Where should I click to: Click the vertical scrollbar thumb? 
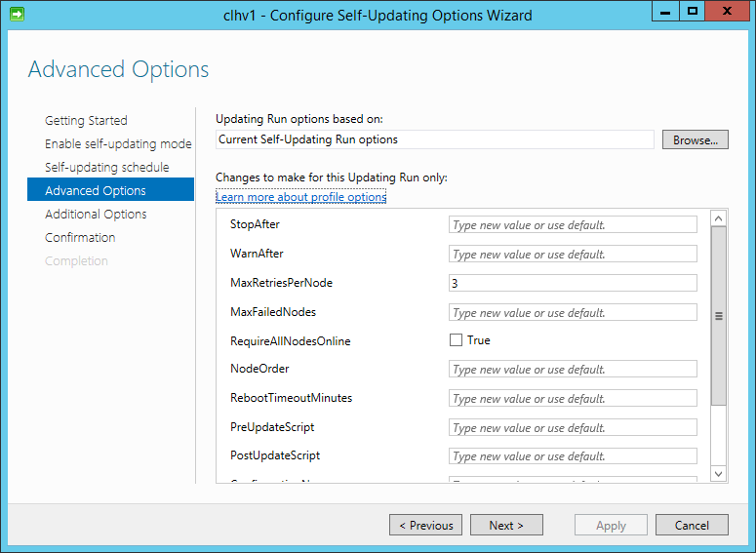(718, 316)
